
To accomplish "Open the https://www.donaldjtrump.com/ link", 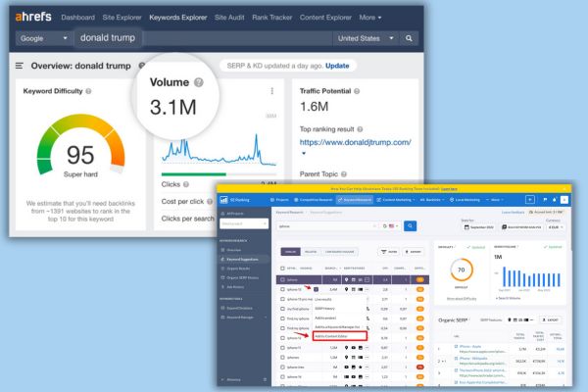I will pos(355,142).
